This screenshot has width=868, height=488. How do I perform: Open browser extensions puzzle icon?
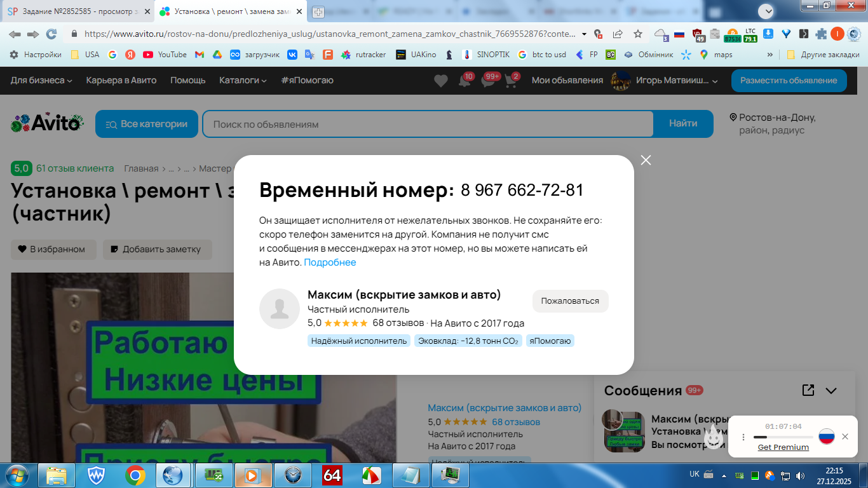coord(821,34)
